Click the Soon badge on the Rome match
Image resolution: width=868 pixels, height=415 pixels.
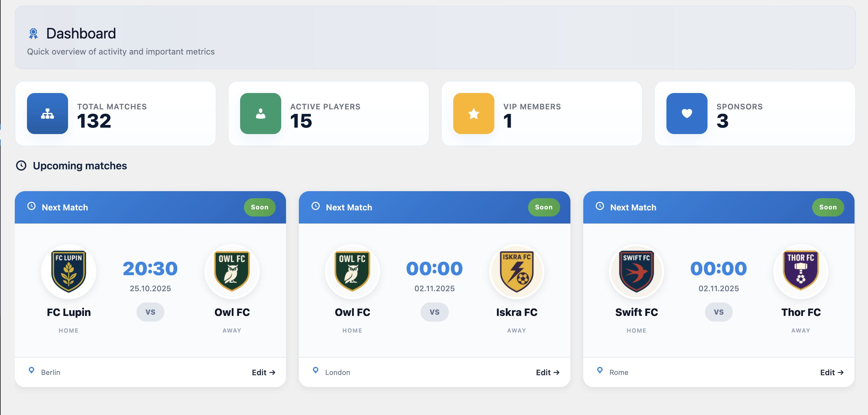coord(828,207)
